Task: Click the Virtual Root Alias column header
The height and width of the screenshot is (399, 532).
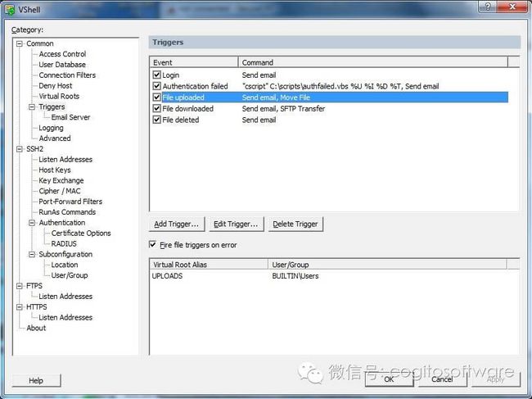Action: coord(209,264)
